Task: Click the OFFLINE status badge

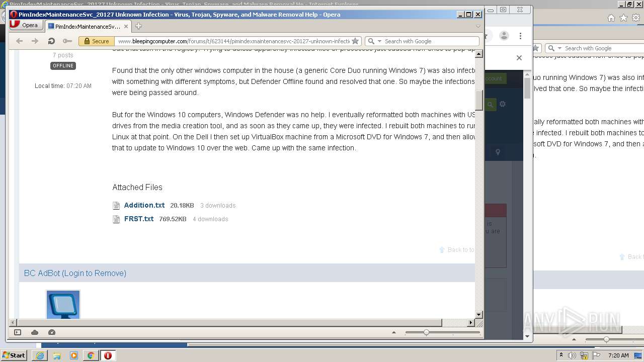Action: (x=63, y=66)
